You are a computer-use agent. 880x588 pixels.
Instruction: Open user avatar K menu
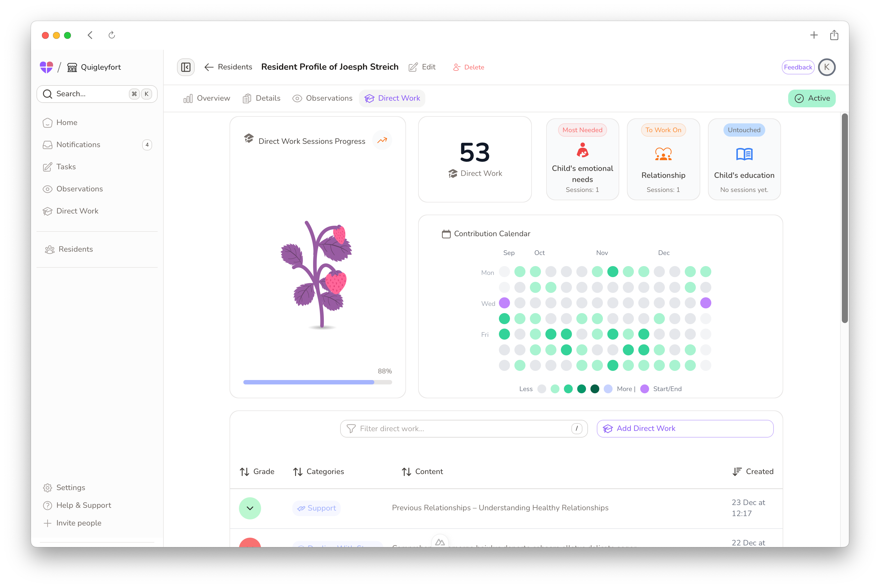pyautogui.click(x=826, y=67)
